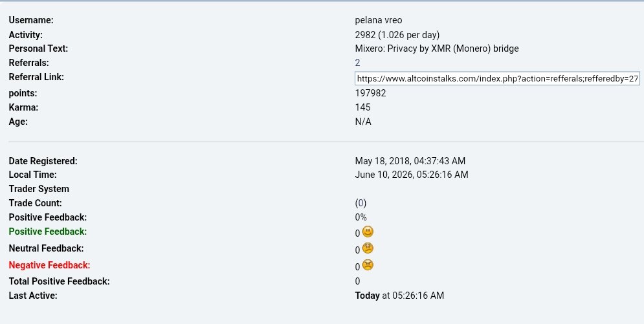This screenshot has height=324, width=644.
Task: Click the Trader System heading
Action: [x=39, y=189]
